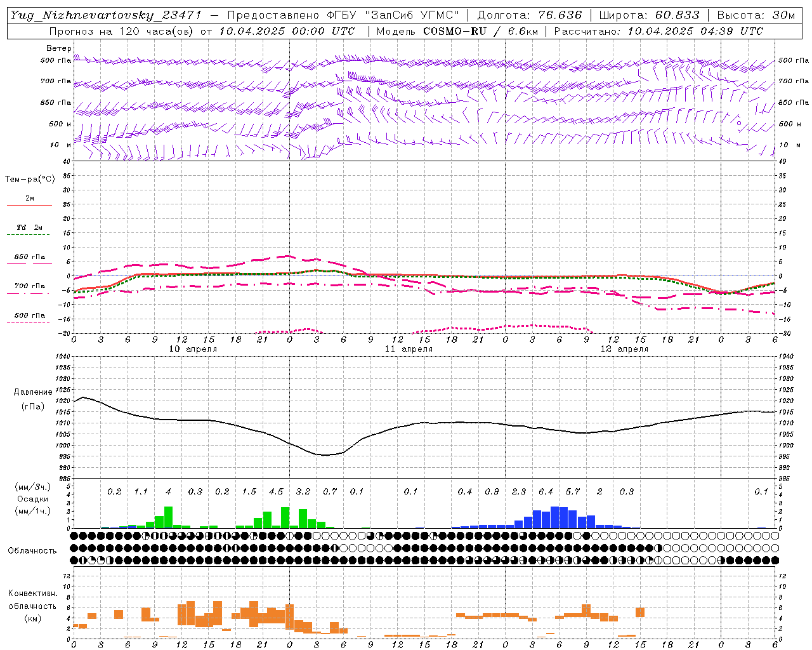Click the "Конвективн." convective cloud label
The height and width of the screenshot is (650, 812).
(32, 594)
